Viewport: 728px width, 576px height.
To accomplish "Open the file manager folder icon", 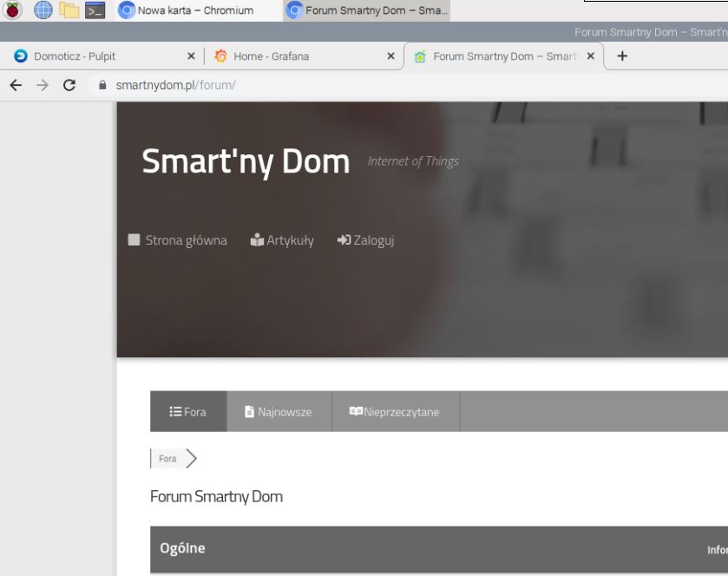I will coord(69,10).
